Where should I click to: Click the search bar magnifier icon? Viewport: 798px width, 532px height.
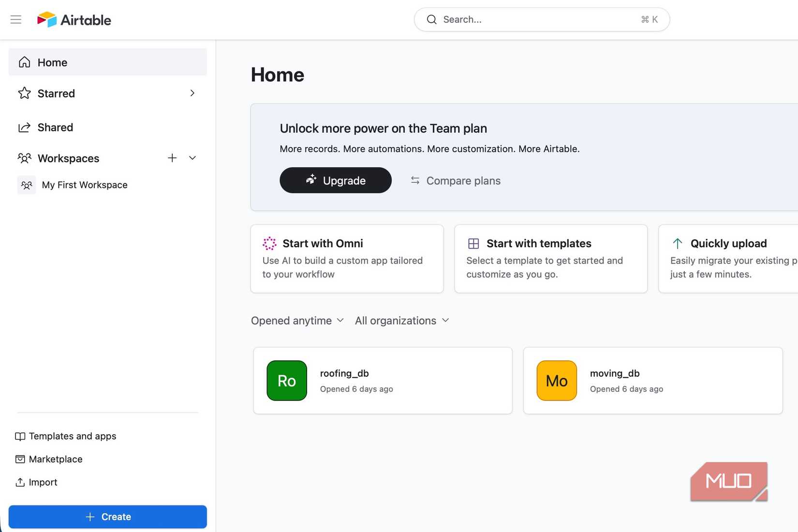pos(432,19)
